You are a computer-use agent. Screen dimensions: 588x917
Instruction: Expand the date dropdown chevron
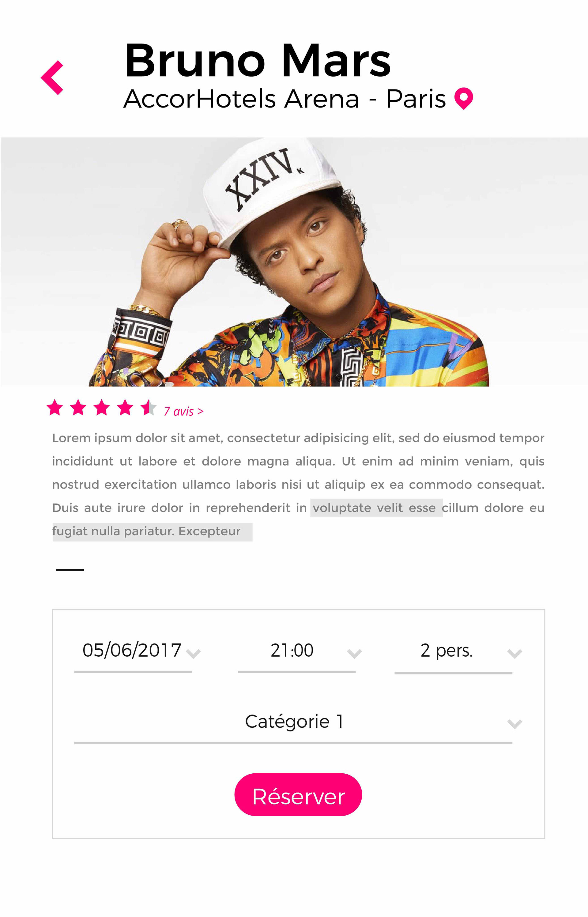click(193, 654)
